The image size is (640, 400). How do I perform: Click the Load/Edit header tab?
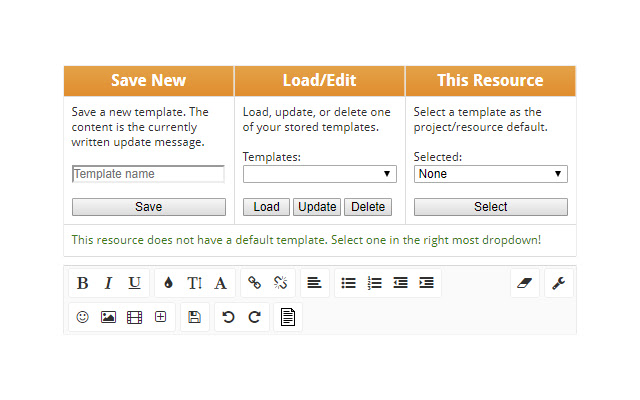point(319,81)
